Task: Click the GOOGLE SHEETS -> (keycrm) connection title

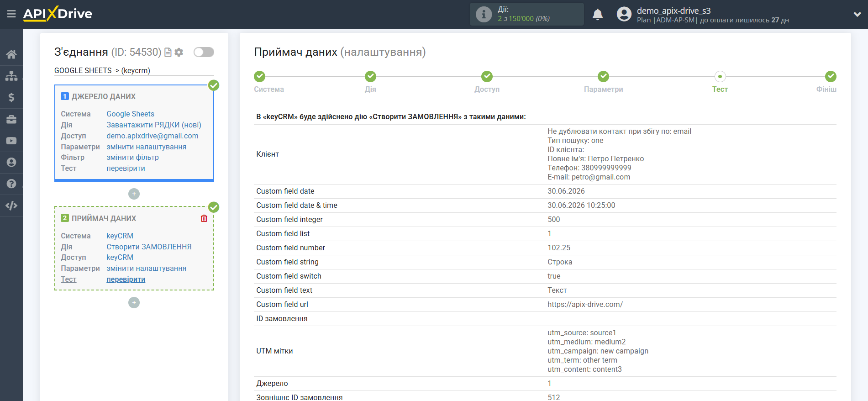Action: click(102, 71)
